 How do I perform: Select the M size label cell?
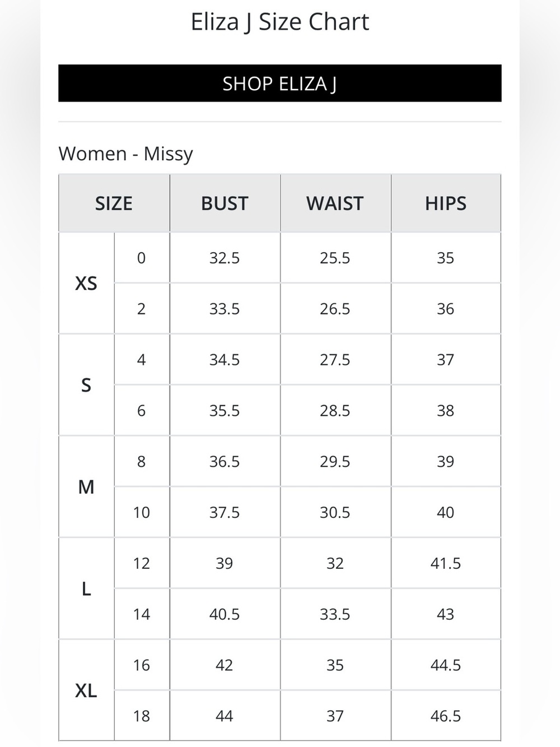[x=86, y=487]
